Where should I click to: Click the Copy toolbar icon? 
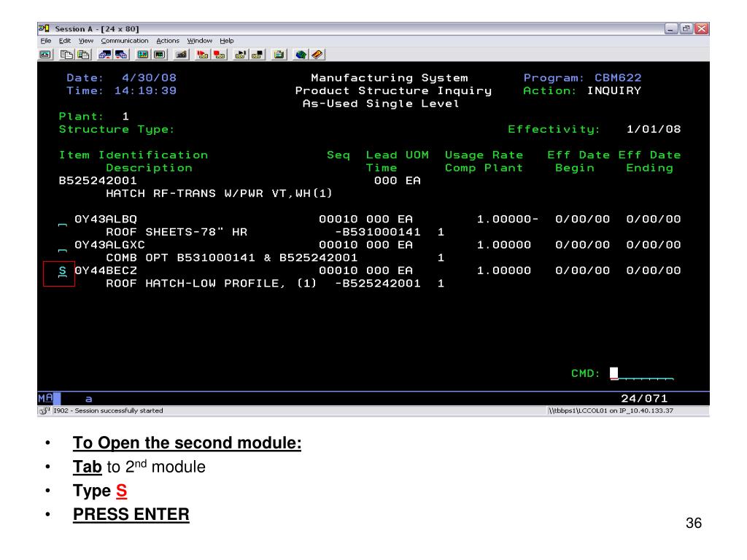coord(66,55)
